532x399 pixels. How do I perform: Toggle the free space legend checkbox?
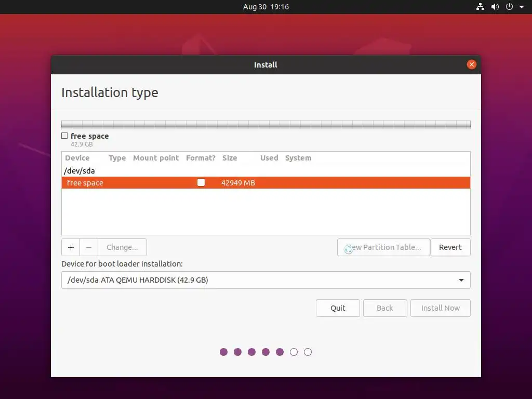tap(64, 136)
